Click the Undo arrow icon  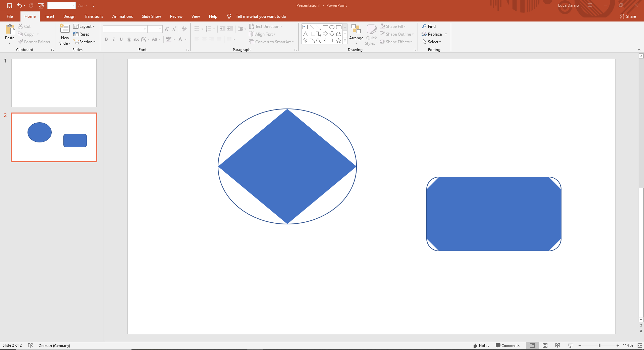19,5
